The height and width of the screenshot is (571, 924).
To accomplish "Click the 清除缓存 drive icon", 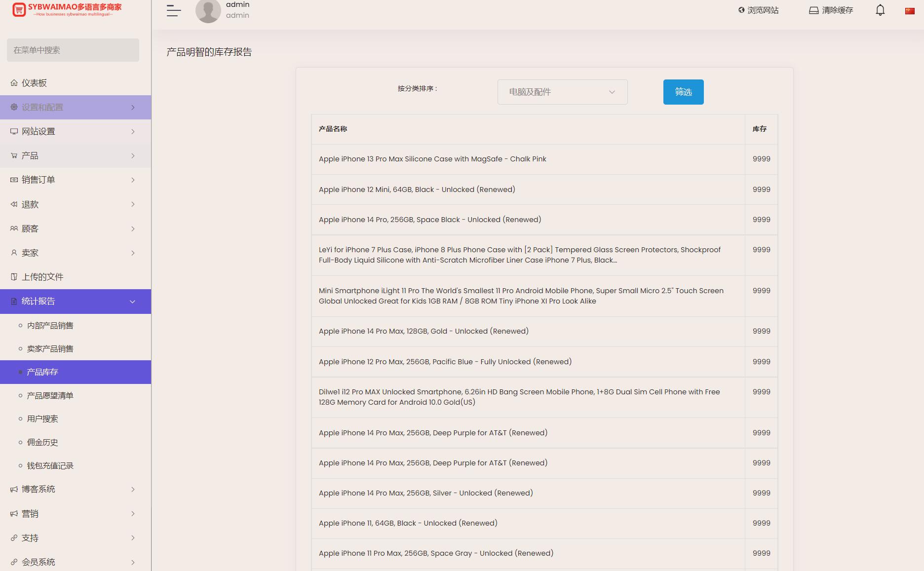I will coord(813,10).
